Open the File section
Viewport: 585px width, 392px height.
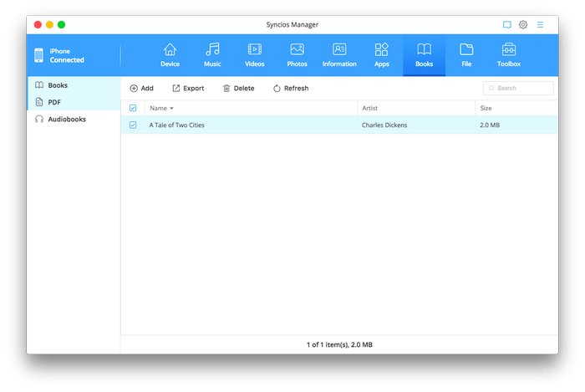pyautogui.click(x=466, y=55)
